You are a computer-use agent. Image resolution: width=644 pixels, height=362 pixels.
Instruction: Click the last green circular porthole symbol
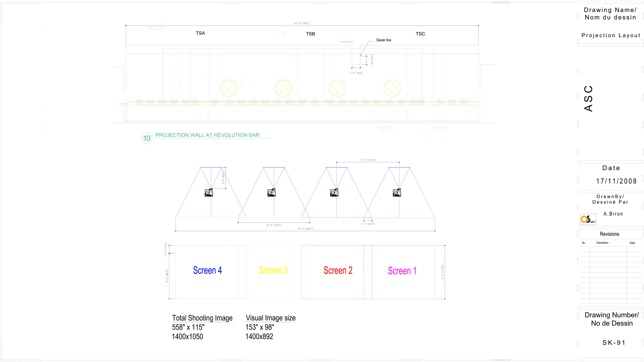[x=392, y=88]
